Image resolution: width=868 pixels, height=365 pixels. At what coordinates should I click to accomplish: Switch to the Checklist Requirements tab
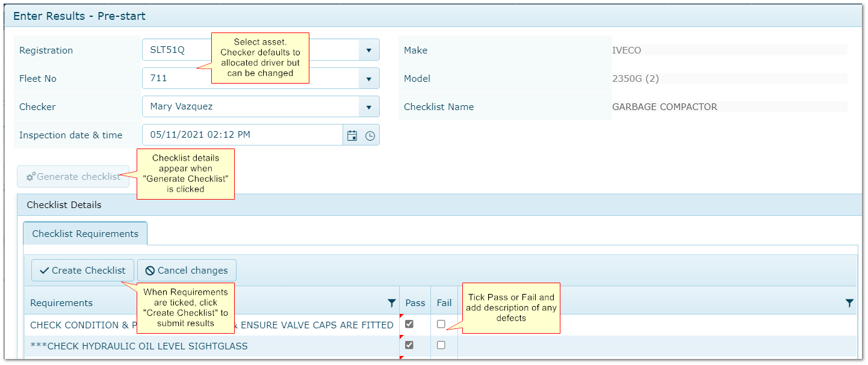point(85,234)
